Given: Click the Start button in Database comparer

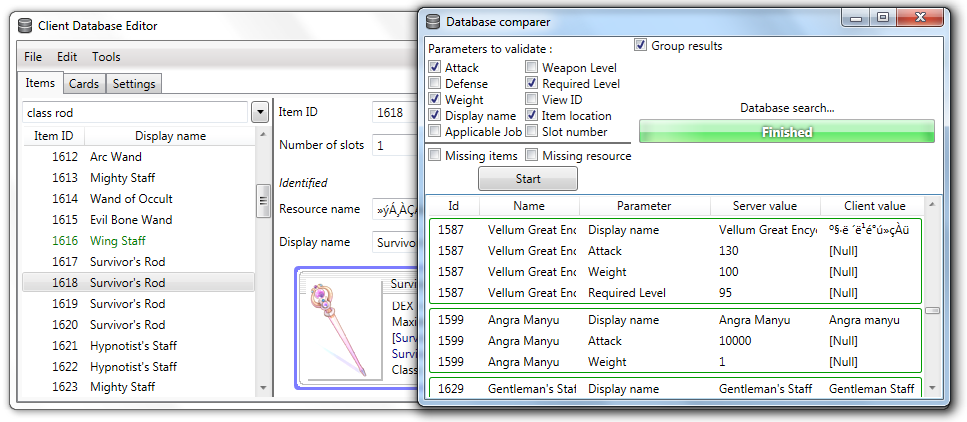Looking at the screenshot, I should pyautogui.click(x=528, y=179).
